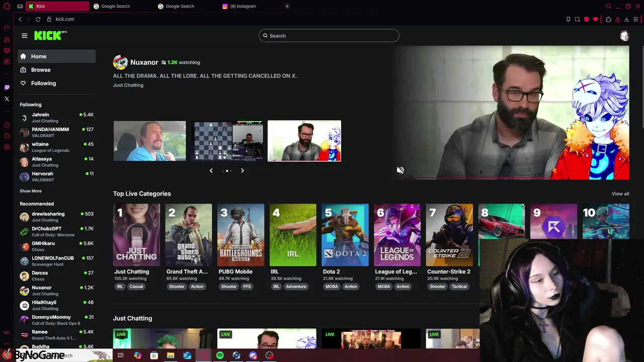Open drewissharing in Recommended list

pyautogui.click(x=56, y=217)
